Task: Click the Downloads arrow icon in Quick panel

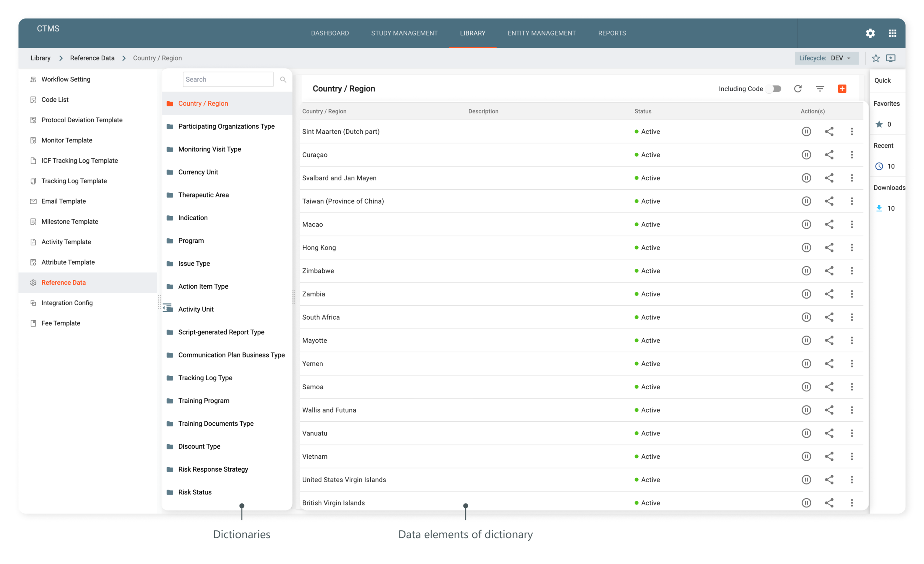Action: [x=879, y=208]
